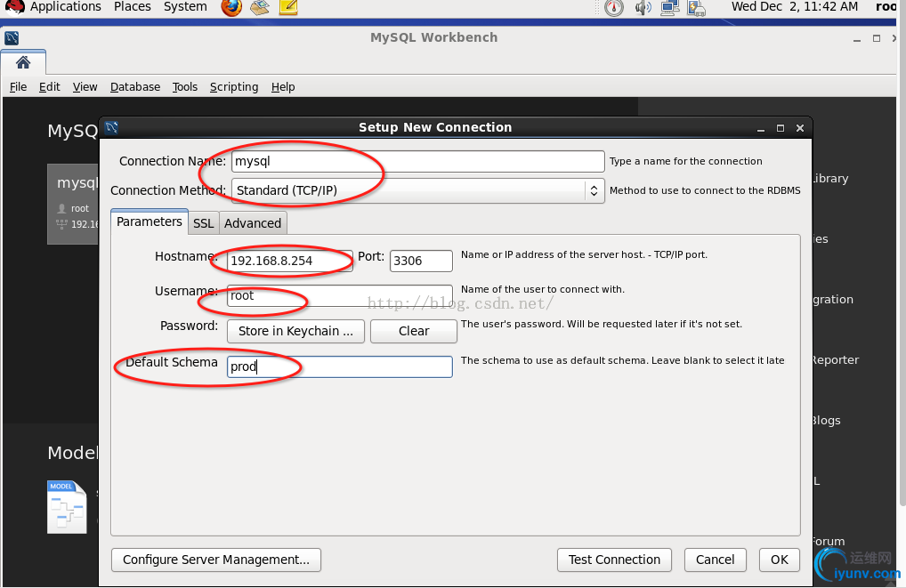
Task: Maximize the MySQL Workbench main window
Action: tap(877, 38)
